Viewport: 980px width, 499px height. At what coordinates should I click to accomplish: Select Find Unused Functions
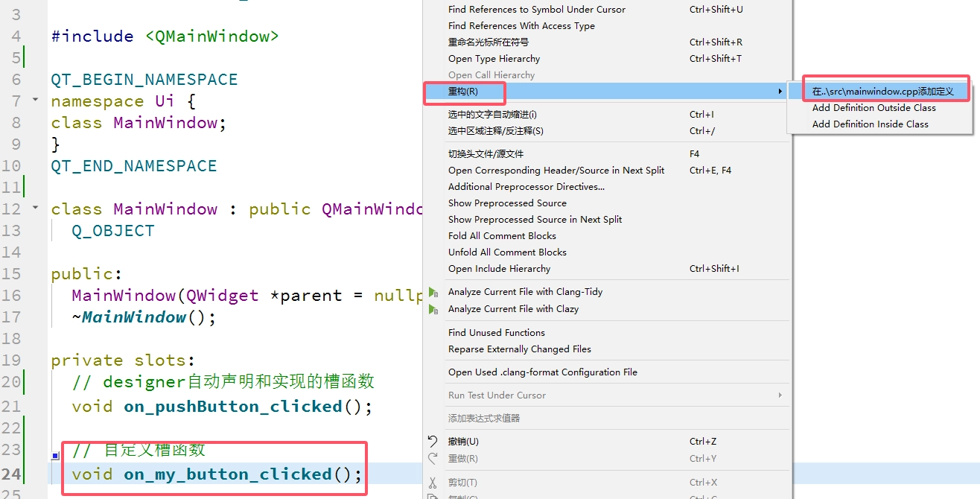tap(496, 333)
